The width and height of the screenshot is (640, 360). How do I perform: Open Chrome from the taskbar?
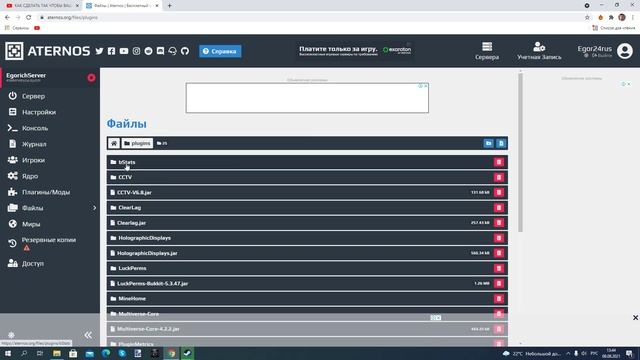pyautogui.click(x=171, y=353)
